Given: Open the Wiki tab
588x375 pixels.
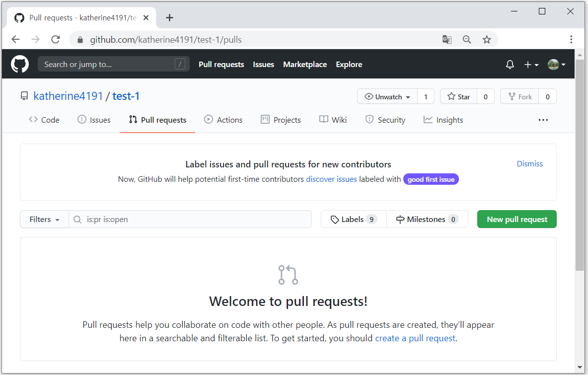Looking at the screenshot, I should (333, 120).
